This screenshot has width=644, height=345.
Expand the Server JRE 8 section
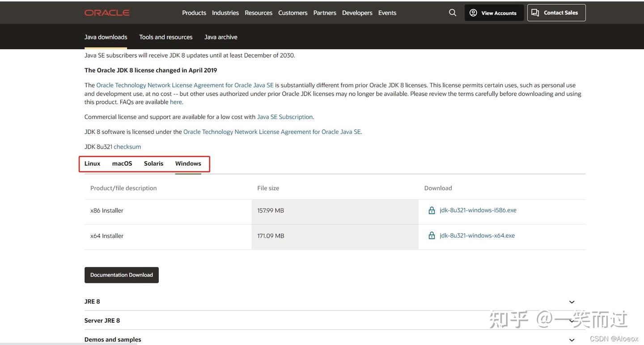pos(571,320)
